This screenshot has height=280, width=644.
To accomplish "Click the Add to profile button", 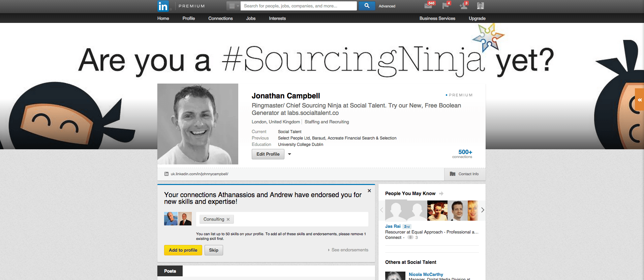I will pos(183,250).
